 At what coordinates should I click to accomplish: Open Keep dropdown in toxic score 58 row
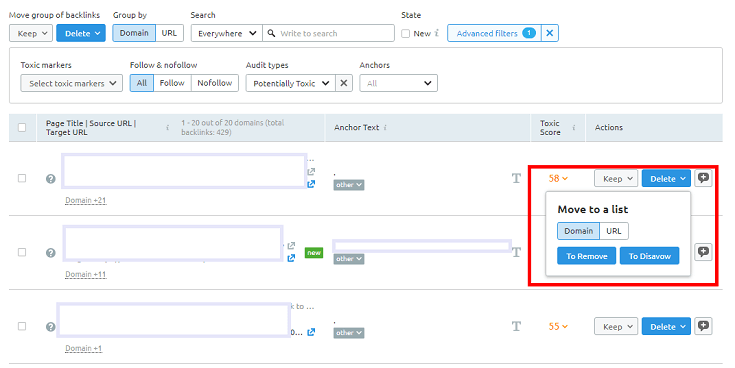(616, 179)
